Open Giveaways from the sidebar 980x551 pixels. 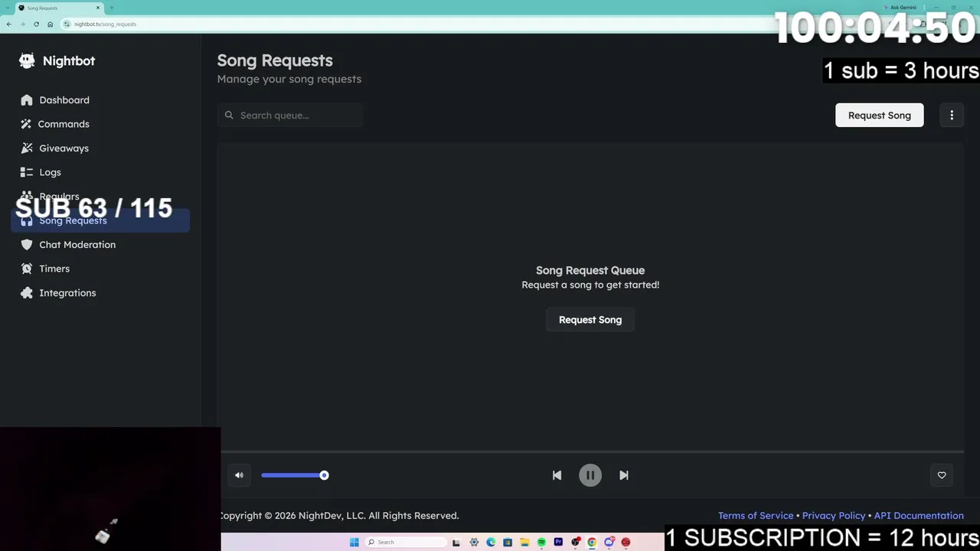pyautogui.click(x=100, y=148)
